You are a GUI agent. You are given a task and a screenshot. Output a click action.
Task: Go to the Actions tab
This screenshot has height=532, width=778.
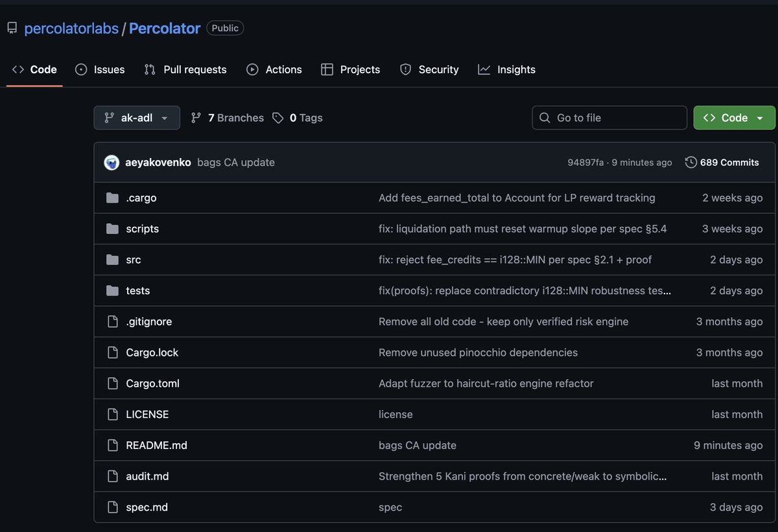[x=274, y=69]
